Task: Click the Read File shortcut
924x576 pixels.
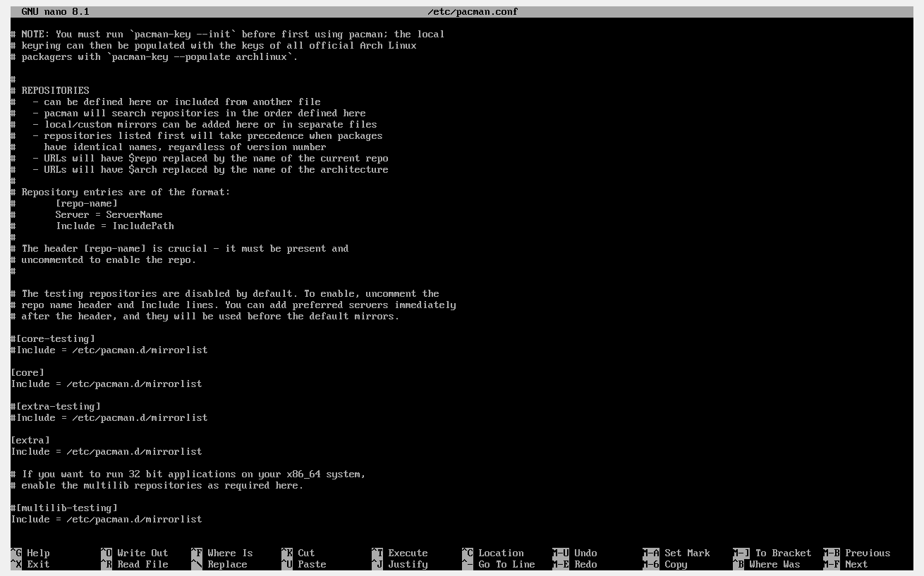Action: pos(142,564)
